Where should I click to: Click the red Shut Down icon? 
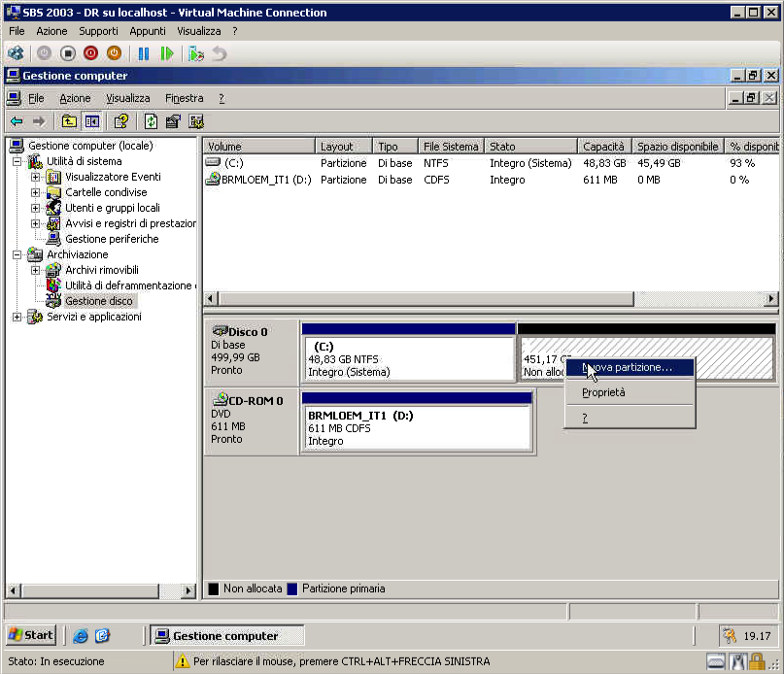click(x=90, y=53)
